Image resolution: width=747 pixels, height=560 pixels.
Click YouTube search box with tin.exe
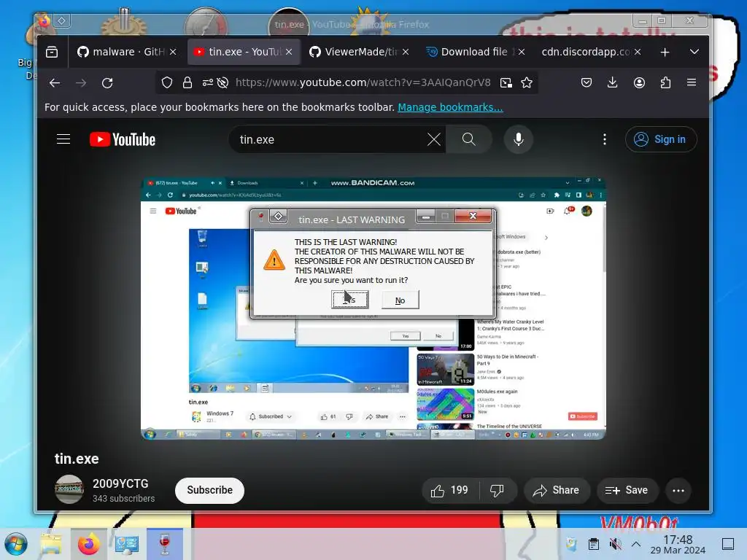pos(329,139)
